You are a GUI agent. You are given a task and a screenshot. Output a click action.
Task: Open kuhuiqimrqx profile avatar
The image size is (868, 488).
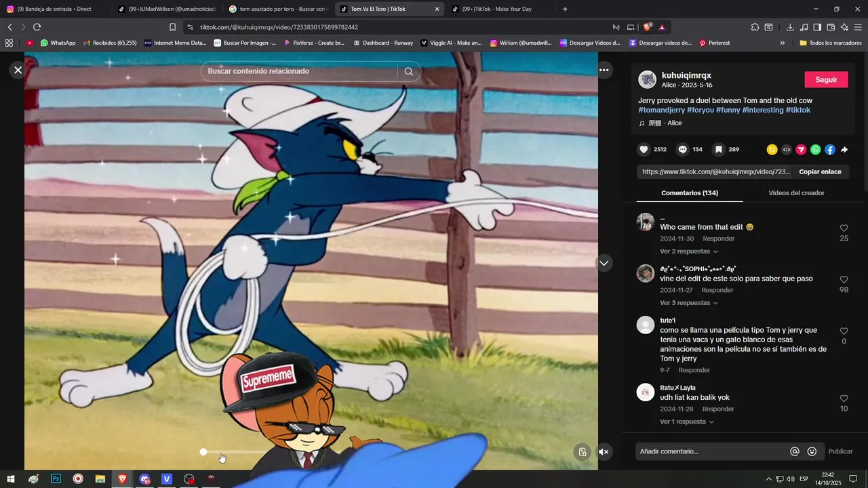[648, 79]
